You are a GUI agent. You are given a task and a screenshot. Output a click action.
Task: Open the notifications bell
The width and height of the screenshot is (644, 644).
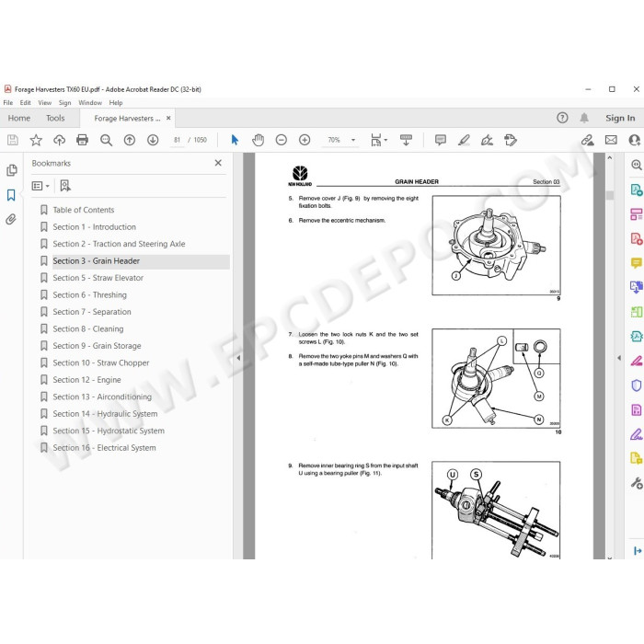click(x=584, y=118)
